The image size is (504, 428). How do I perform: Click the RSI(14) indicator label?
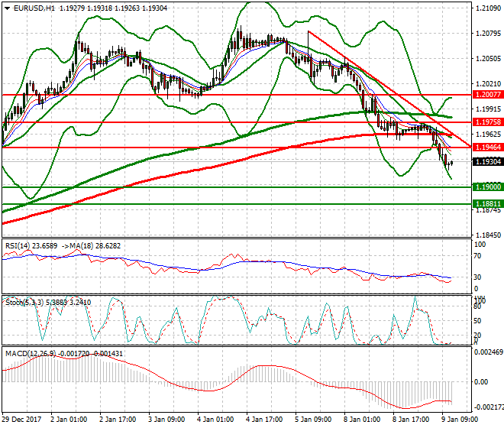click(x=19, y=245)
